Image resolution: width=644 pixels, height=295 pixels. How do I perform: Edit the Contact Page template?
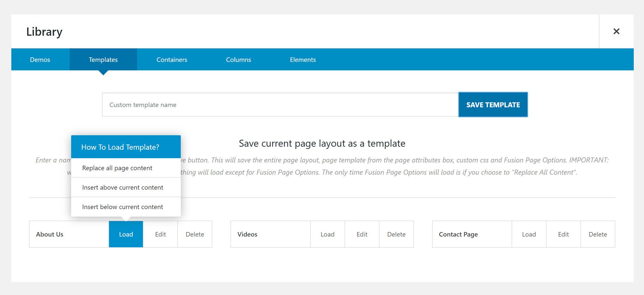(564, 234)
